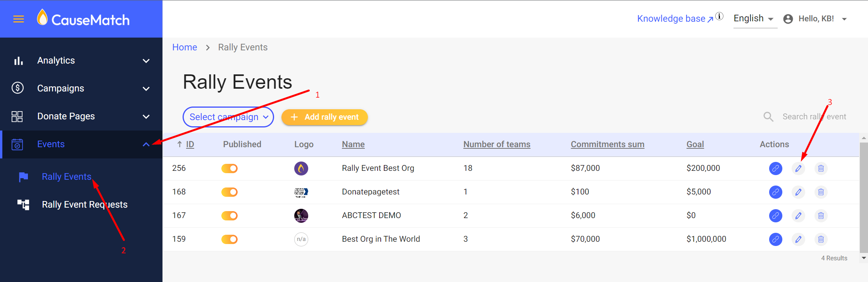This screenshot has height=282, width=868.
Task: Toggle Published for event 256
Action: click(x=230, y=169)
